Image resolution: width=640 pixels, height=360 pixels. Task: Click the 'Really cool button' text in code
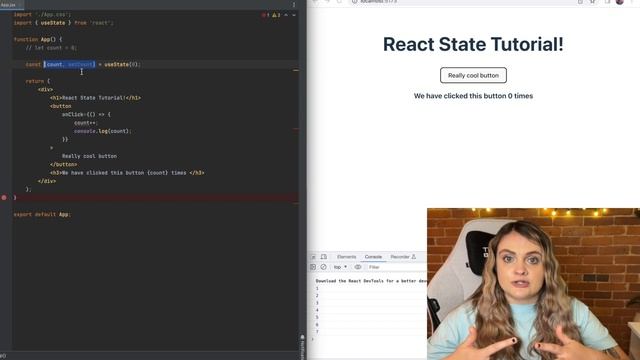[89, 156]
